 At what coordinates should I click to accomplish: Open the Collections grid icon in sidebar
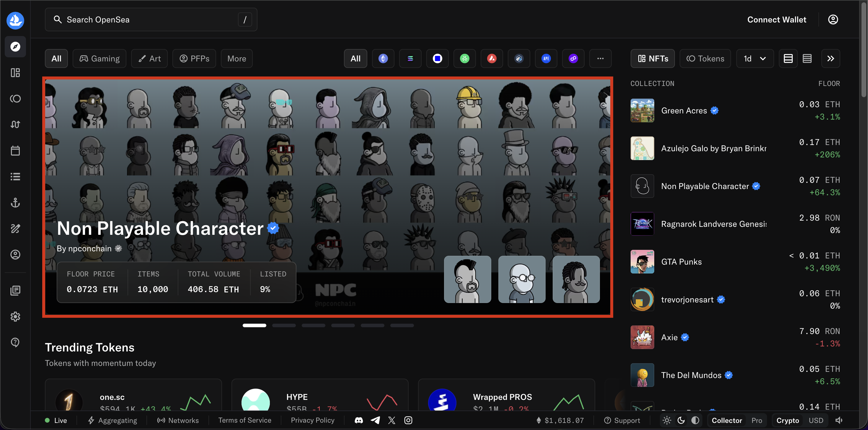(x=15, y=72)
